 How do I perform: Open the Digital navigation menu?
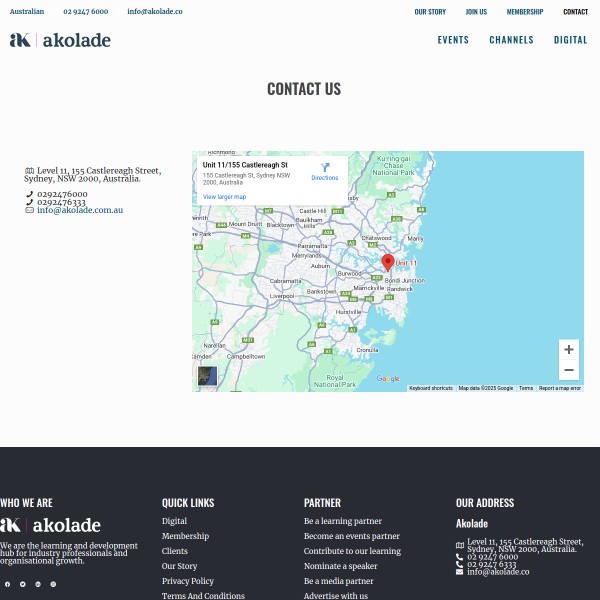tap(571, 40)
